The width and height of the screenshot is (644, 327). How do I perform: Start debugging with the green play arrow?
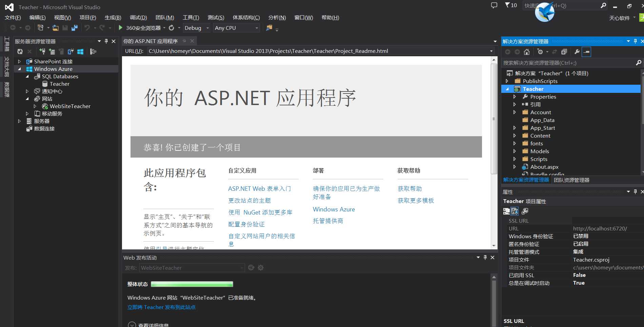pos(120,28)
